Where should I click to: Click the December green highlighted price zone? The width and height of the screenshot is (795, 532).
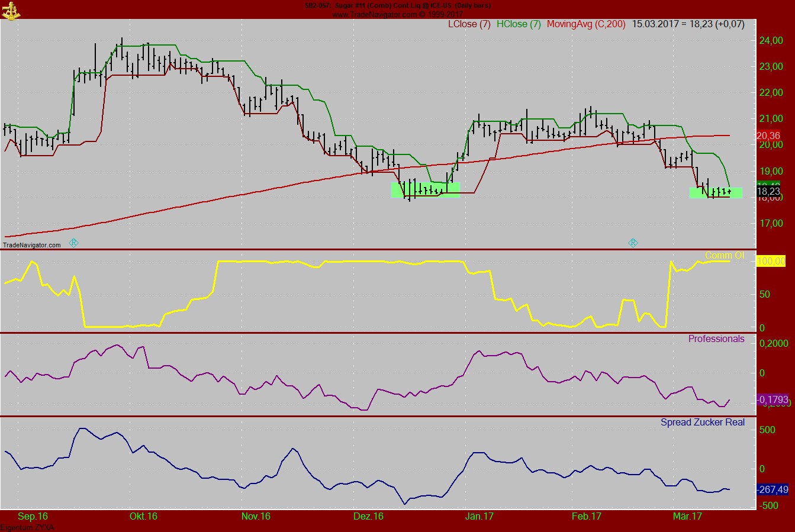(425, 190)
